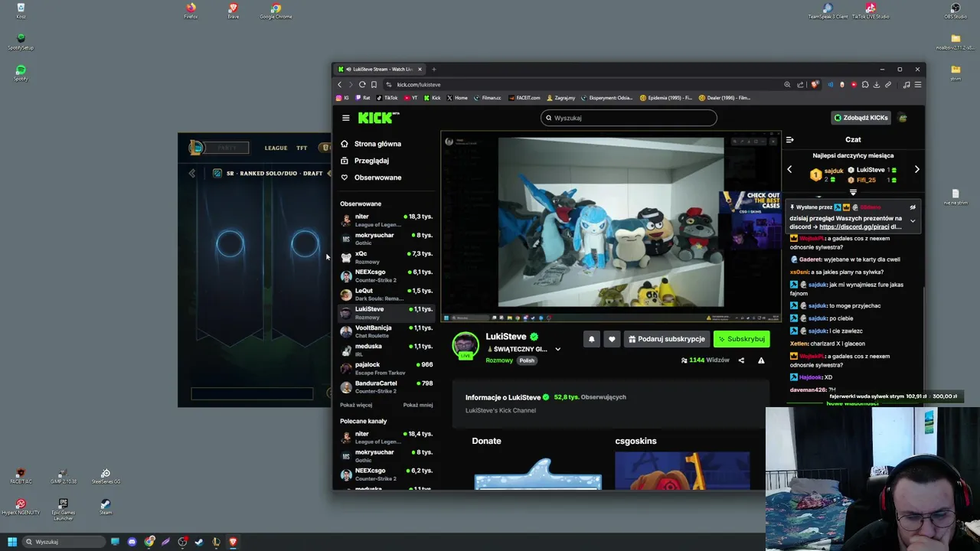Open OBS Studio from taskbar
This screenshot has width=980, height=551.
click(182, 542)
